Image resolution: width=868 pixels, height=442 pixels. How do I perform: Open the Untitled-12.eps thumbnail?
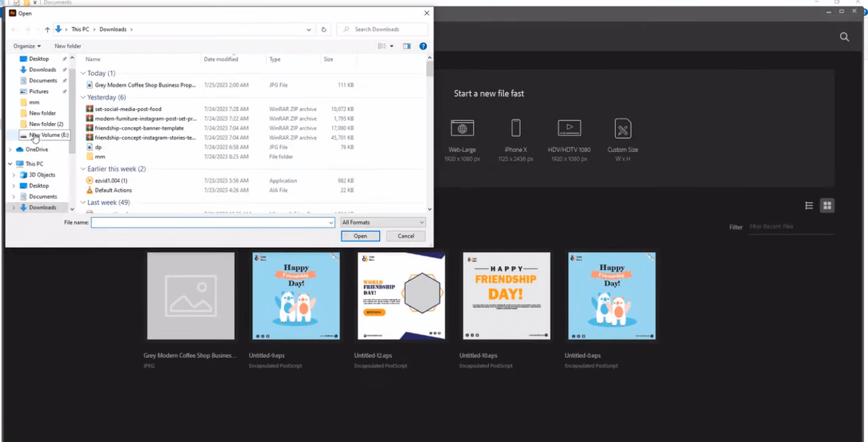point(401,296)
